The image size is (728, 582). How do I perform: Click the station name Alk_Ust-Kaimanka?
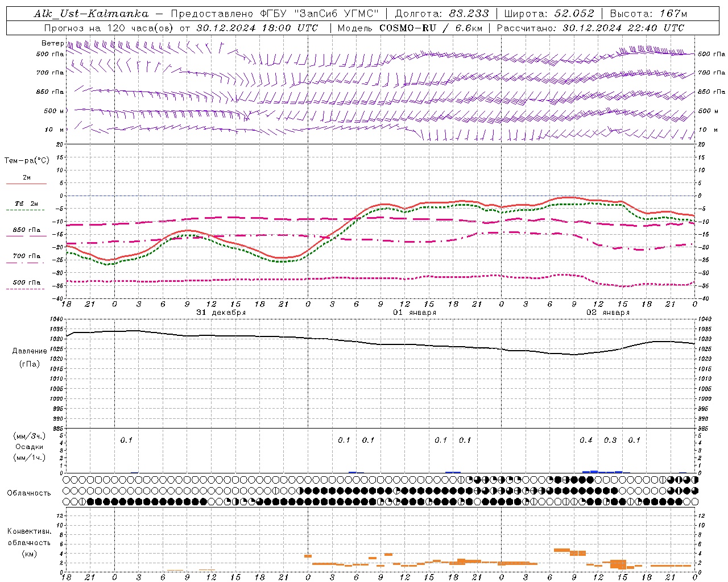(x=91, y=14)
